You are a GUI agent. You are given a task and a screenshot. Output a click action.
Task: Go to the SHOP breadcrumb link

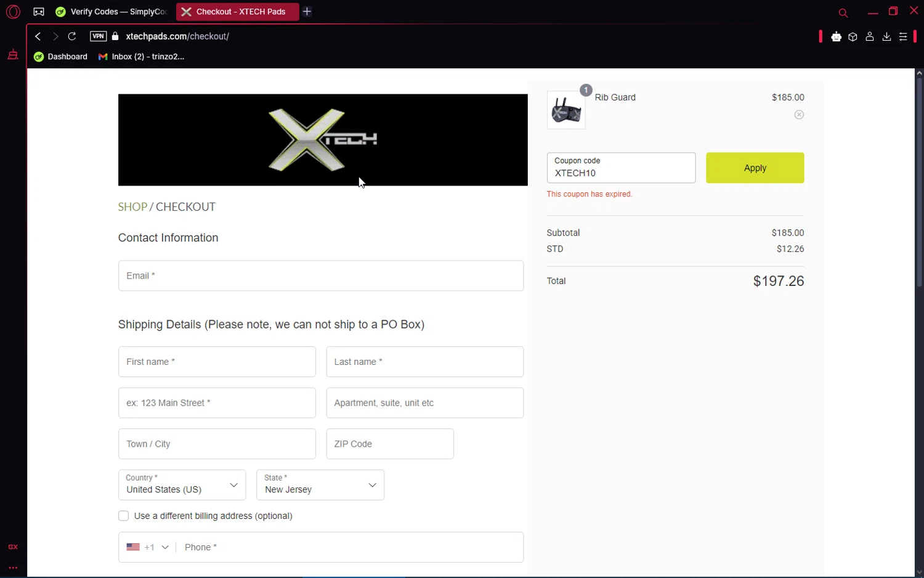tap(132, 207)
